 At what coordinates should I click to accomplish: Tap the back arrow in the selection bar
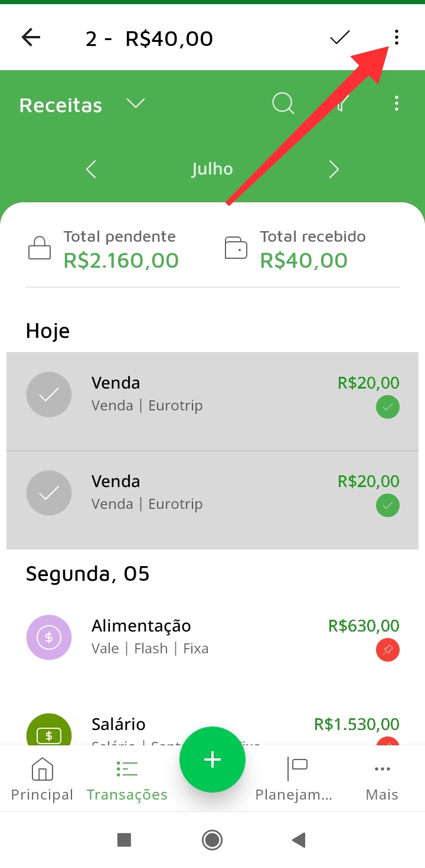coord(31,38)
